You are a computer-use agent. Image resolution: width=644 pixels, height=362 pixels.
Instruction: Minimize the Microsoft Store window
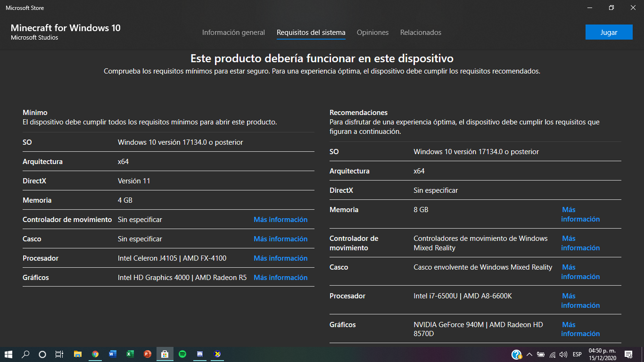click(x=590, y=8)
